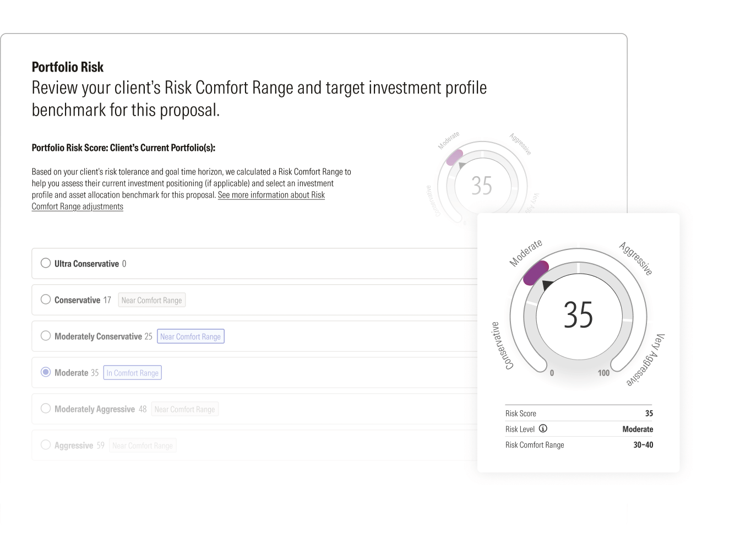The height and width of the screenshot is (560, 751).
Task: Select the Aggressive 59 radio button
Action: (46, 445)
